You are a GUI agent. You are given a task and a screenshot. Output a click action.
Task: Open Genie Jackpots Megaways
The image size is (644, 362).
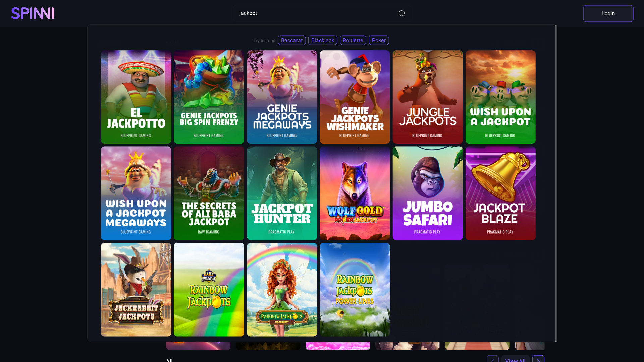(x=281, y=97)
